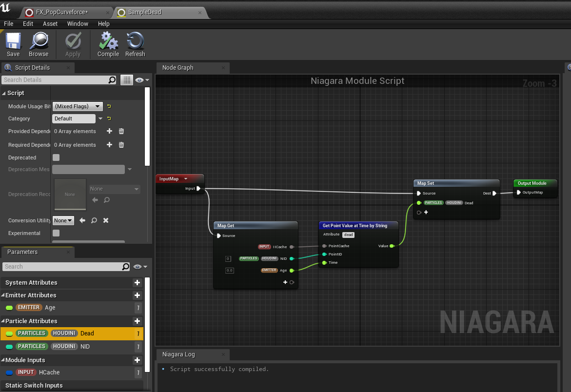Select the HOUDINI NID particle parameter

pyautogui.click(x=72, y=347)
